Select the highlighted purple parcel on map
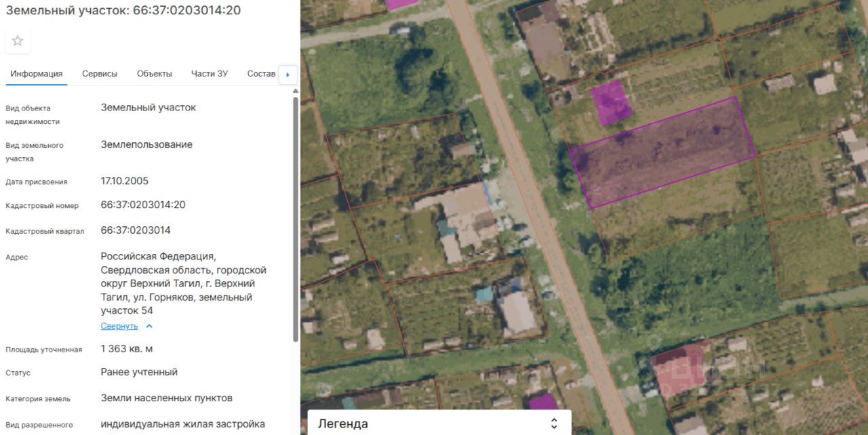868x435 pixels. pyautogui.click(x=661, y=152)
